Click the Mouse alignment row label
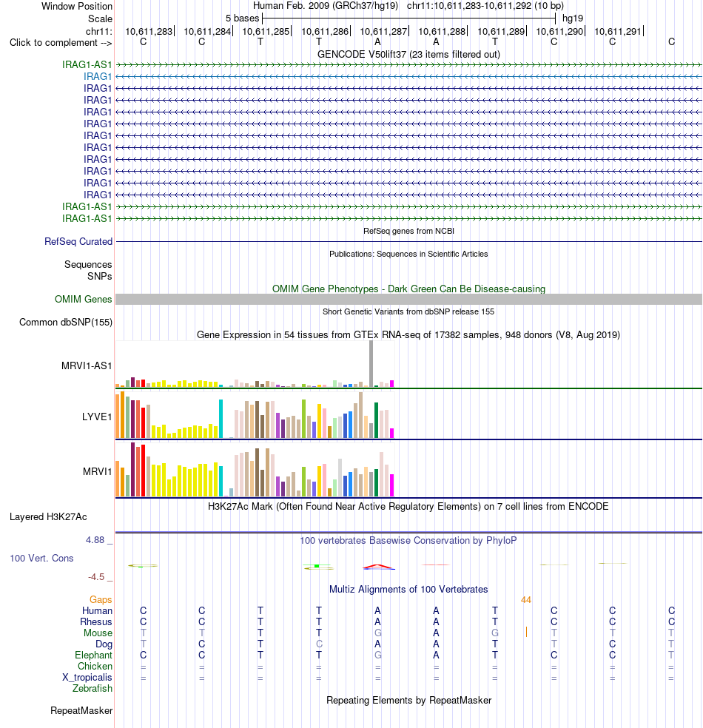703x728 pixels. tap(98, 633)
